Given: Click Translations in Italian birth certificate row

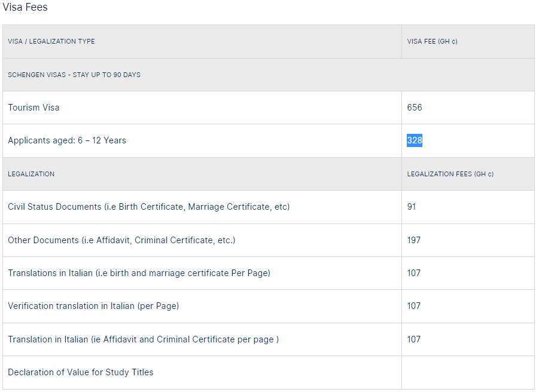Looking at the screenshot, I should (x=139, y=273).
